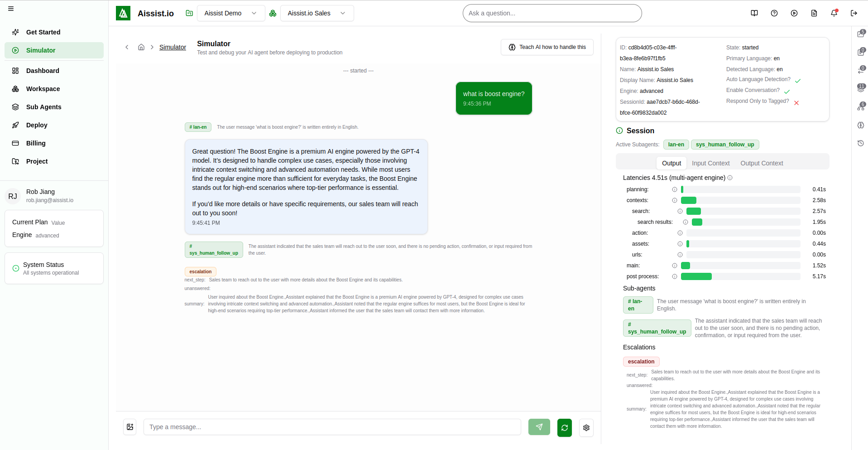This screenshot has width=868, height=450.
Task: Click the subagent hierarchy icon showing 6
Action: pos(860,106)
